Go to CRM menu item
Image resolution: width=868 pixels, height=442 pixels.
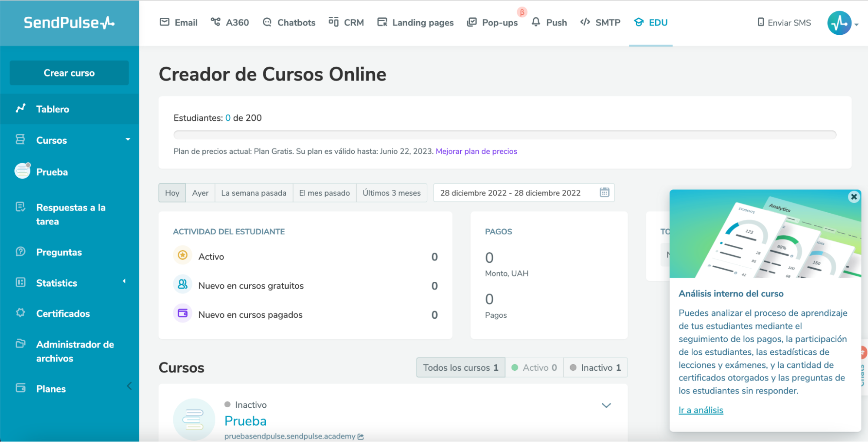pos(346,23)
